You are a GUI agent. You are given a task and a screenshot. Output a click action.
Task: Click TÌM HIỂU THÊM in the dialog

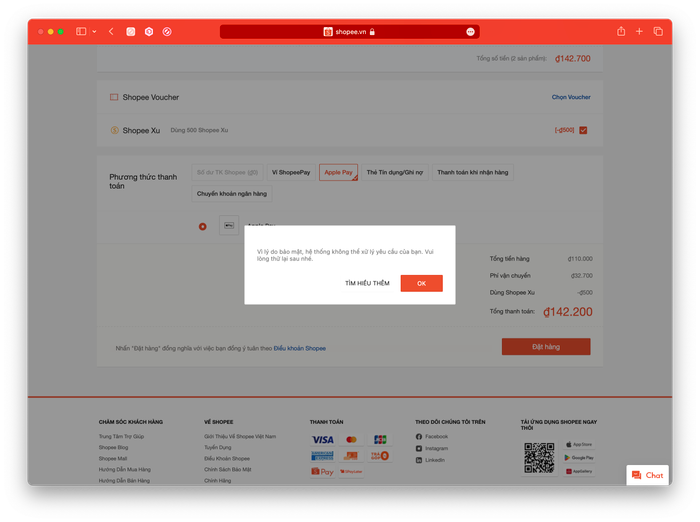[367, 283]
